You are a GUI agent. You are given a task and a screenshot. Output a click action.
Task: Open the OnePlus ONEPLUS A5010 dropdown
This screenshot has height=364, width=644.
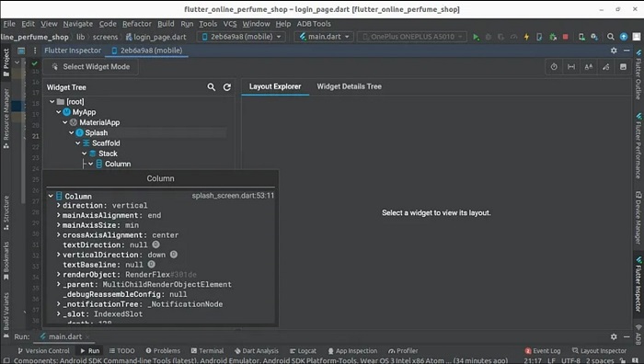tap(412, 37)
